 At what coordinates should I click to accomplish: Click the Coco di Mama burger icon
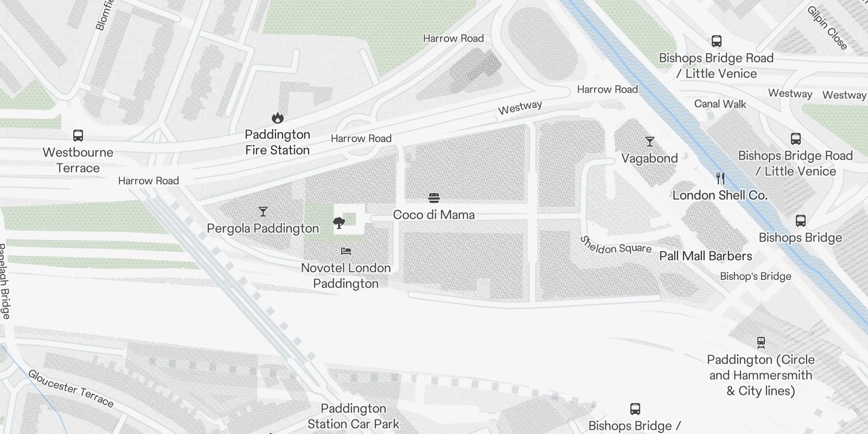(x=434, y=198)
